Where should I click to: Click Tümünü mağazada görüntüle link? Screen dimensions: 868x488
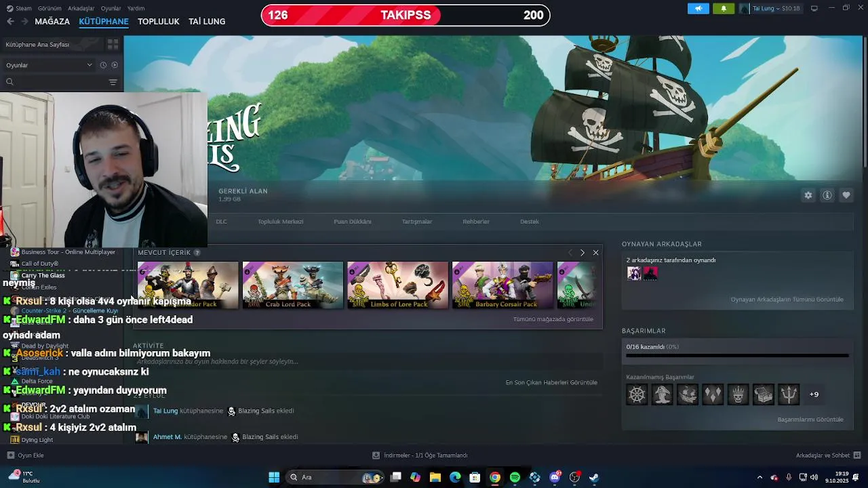[553, 319]
